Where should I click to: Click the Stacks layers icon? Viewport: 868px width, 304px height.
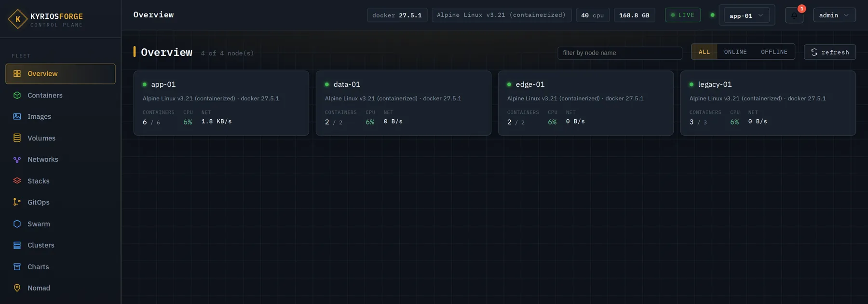[17, 180]
